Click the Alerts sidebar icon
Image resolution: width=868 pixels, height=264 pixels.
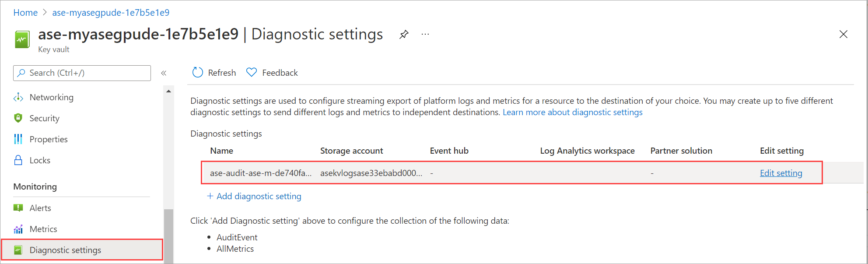point(18,208)
